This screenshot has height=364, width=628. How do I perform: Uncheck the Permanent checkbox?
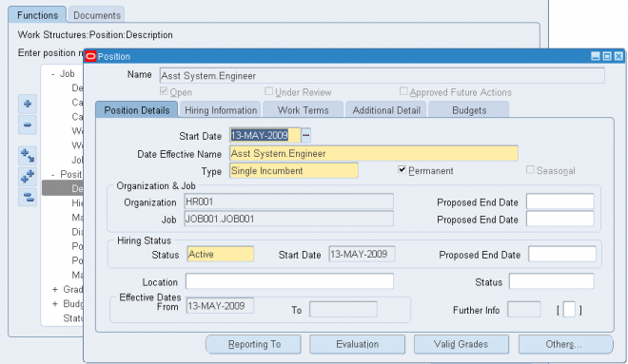tap(402, 170)
